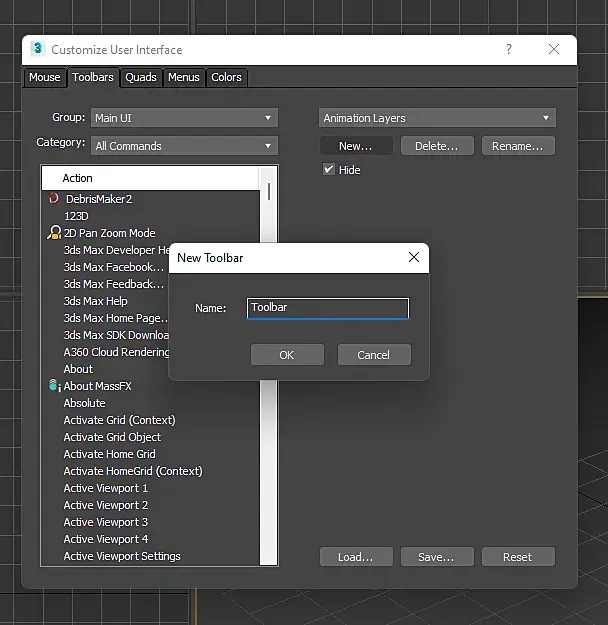This screenshot has width=608, height=625.
Task: Select Active Viewport 2 action
Action: click(x=106, y=505)
